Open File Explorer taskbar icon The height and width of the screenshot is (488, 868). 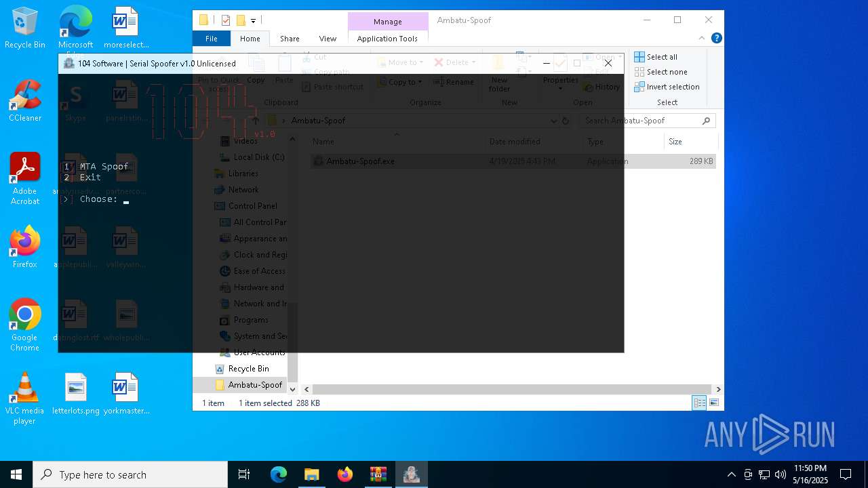[311, 474]
